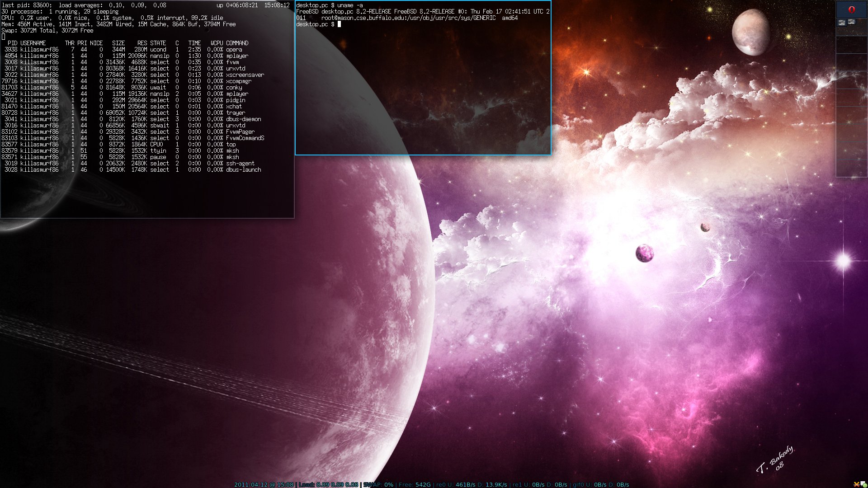Click the 'gif0 U: 0B/s' status entry
Screen dimensions: 868x488
pos(590,484)
